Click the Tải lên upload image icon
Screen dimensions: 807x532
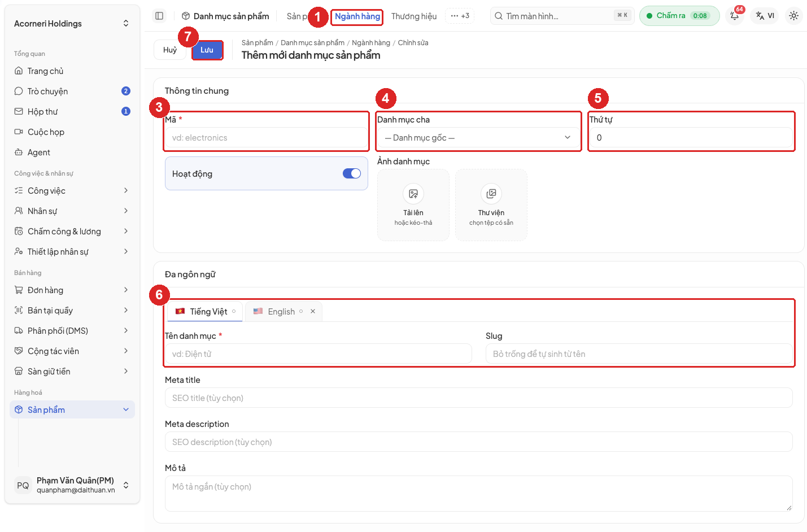click(413, 194)
